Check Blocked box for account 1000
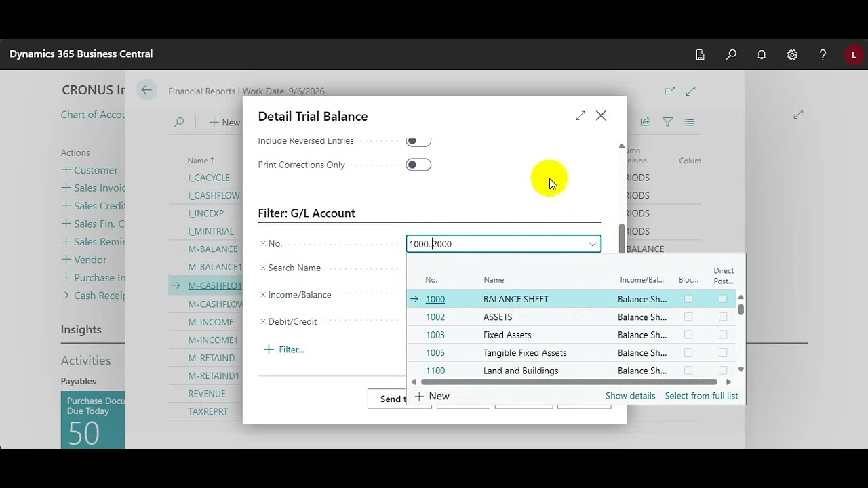 coord(688,299)
